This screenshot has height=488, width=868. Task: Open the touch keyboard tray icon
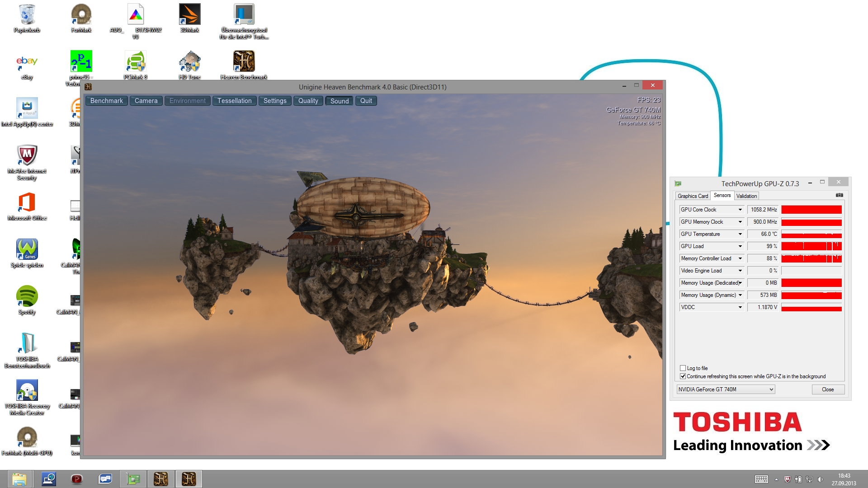pyautogui.click(x=761, y=479)
